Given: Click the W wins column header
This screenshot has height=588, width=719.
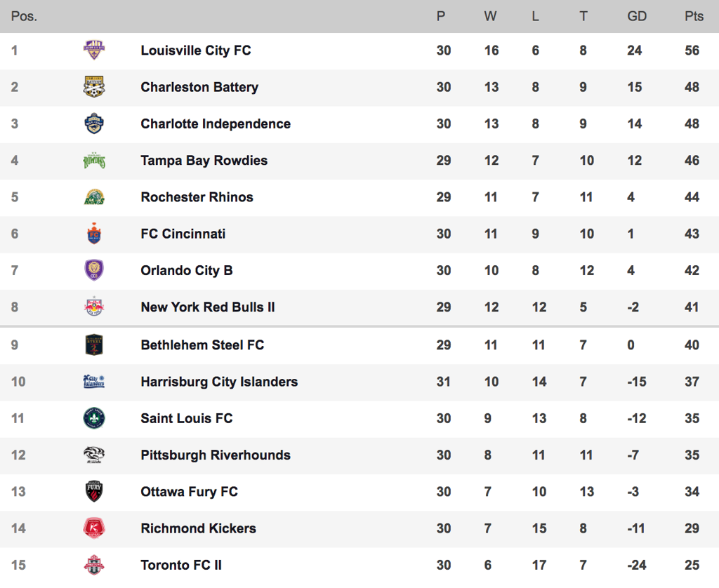Looking at the screenshot, I should click(490, 17).
